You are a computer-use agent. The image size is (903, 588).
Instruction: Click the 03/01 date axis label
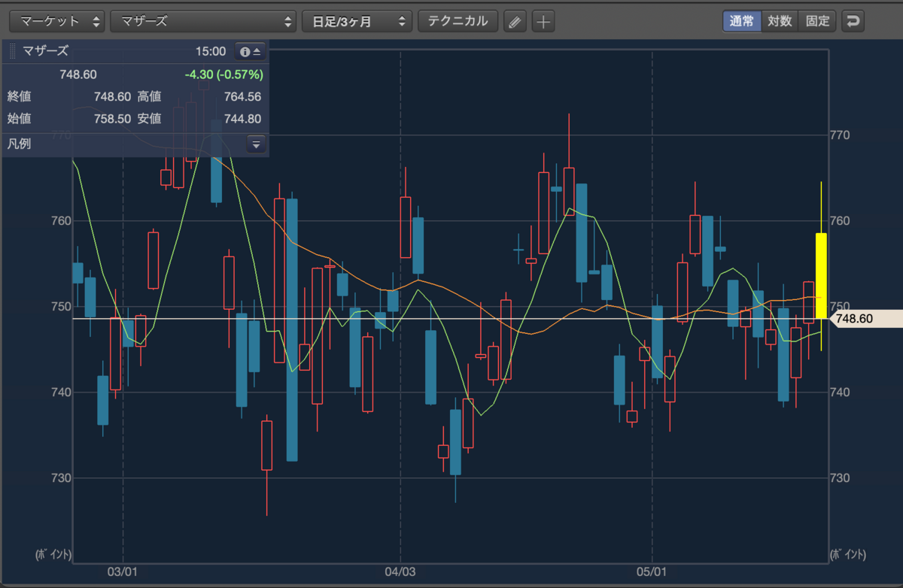(x=123, y=572)
